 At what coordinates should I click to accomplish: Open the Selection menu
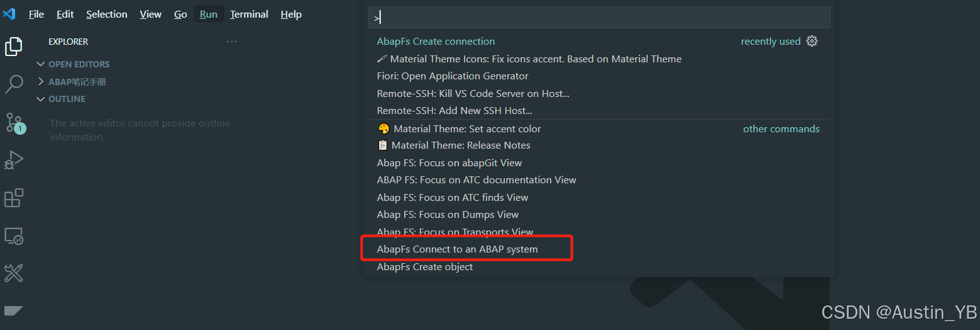tap(106, 14)
